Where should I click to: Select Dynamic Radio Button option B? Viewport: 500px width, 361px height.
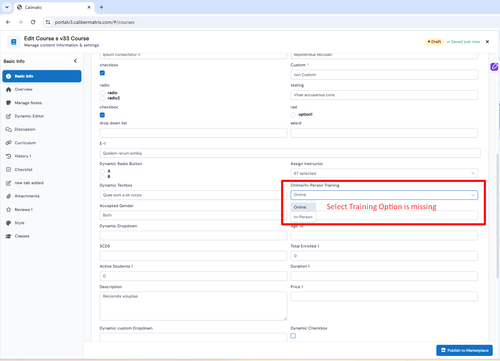tap(102, 177)
